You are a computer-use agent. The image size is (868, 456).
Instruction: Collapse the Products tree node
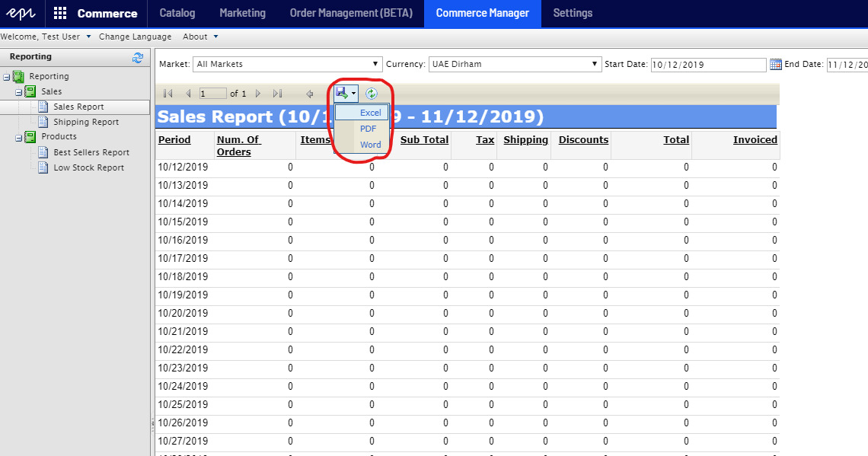[x=18, y=137]
